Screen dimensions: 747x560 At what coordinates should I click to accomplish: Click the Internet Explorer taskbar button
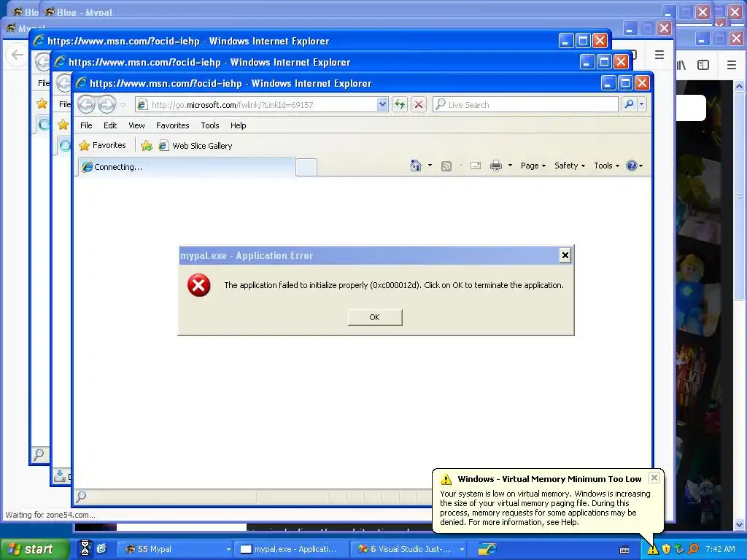[487, 549]
